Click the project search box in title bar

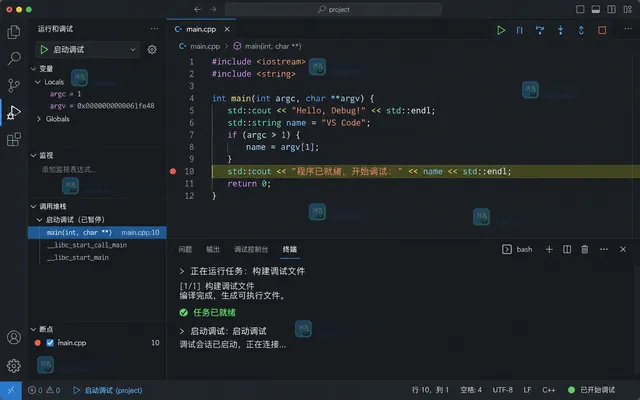coord(333,9)
